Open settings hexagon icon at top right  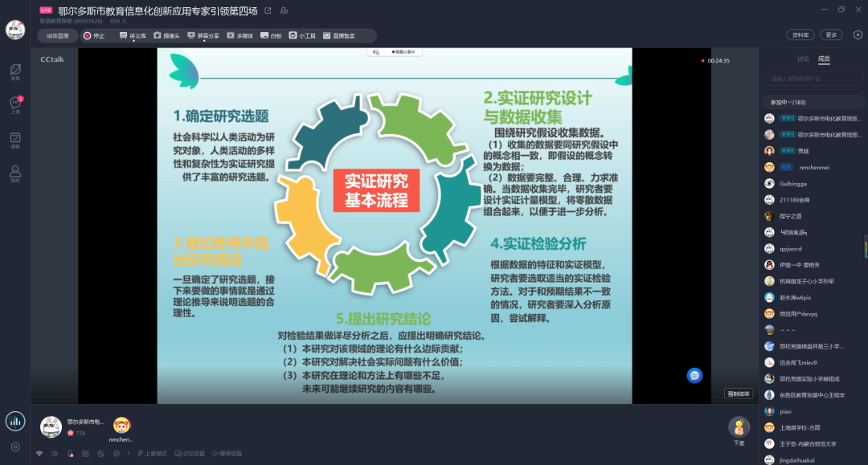(x=858, y=35)
